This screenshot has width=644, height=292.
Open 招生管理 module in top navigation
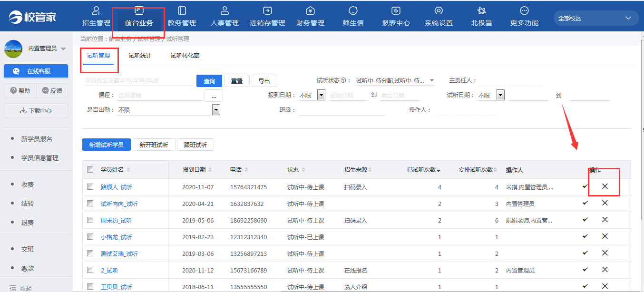click(96, 17)
